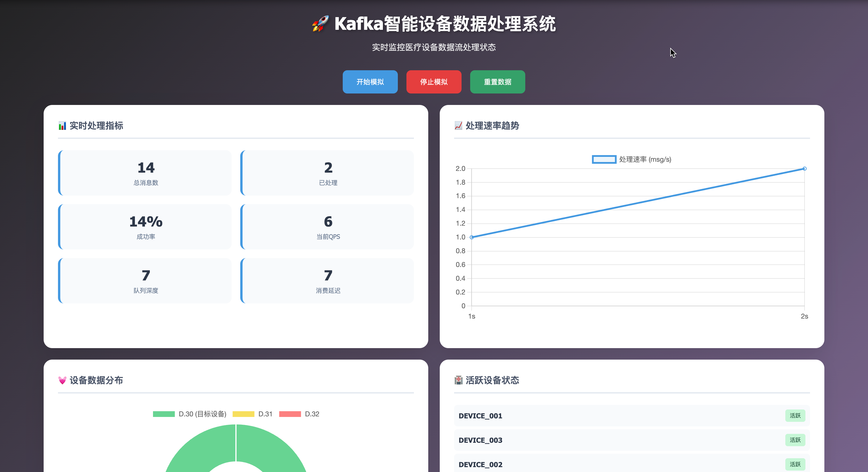
Task: Click the 总消息数 metric card
Action: pyautogui.click(x=145, y=173)
